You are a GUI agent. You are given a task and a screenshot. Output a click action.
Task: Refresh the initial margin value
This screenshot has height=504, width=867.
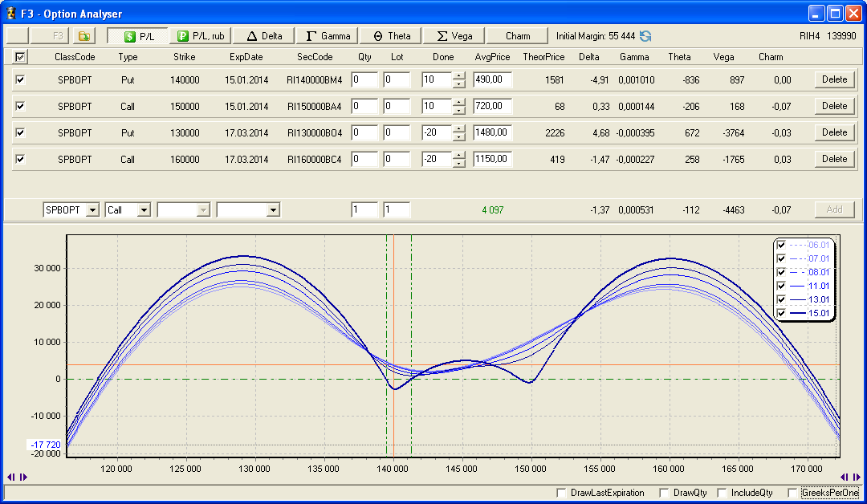(645, 36)
